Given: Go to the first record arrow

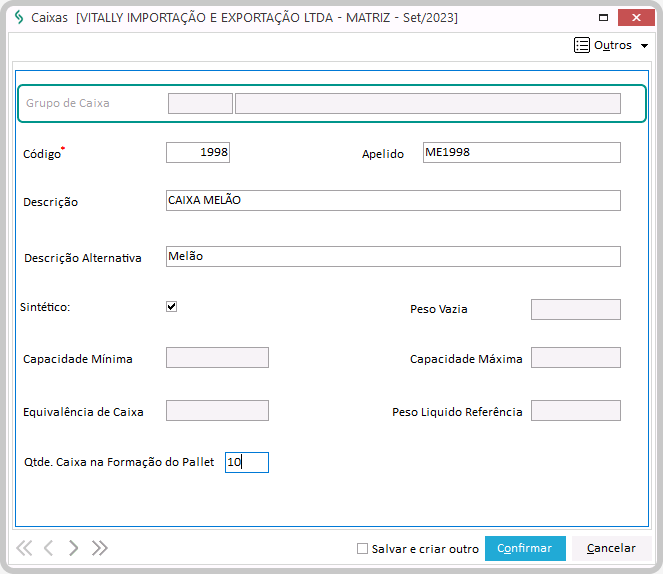Looking at the screenshot, I should click(x=24, y=548).
